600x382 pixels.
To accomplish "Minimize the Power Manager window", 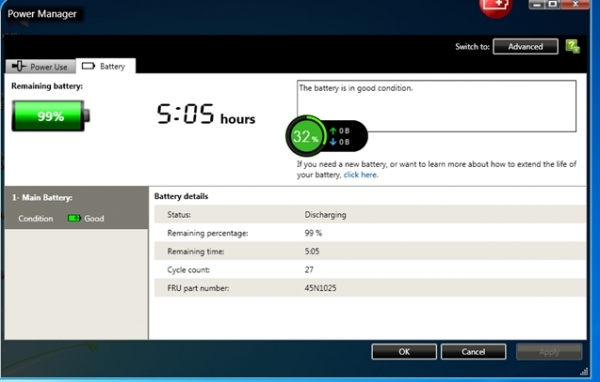I will [x=536, y=4].
